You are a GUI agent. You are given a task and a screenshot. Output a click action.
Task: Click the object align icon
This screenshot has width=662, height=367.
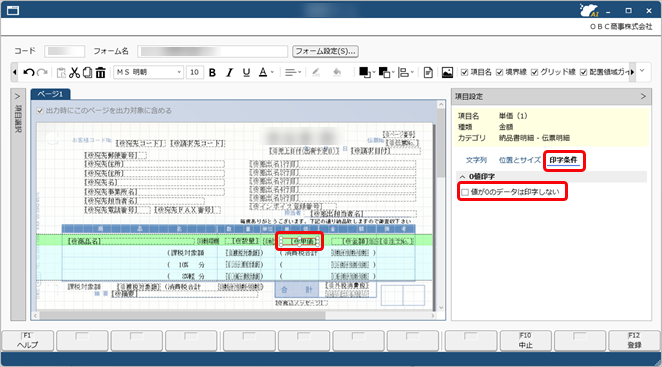point(404,72)
